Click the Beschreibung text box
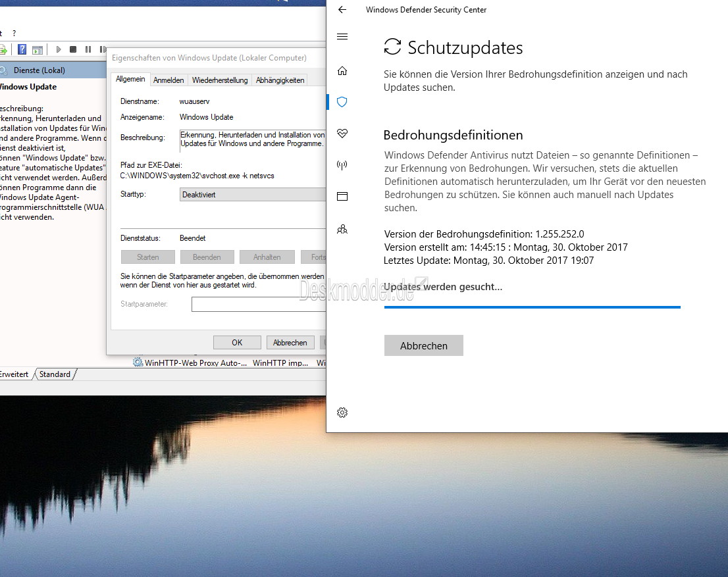 click(253, 141)
